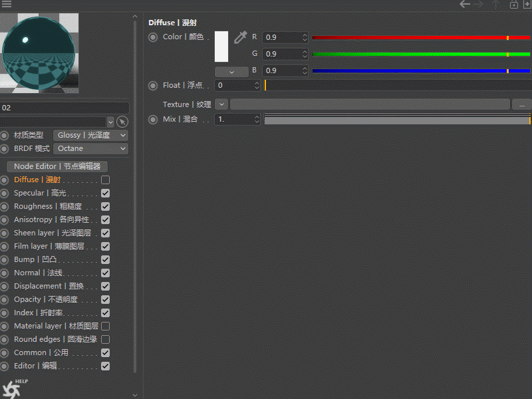The image size is (532, 399).
Task: Click the Mix slider bar
Action: pos(397,120)
